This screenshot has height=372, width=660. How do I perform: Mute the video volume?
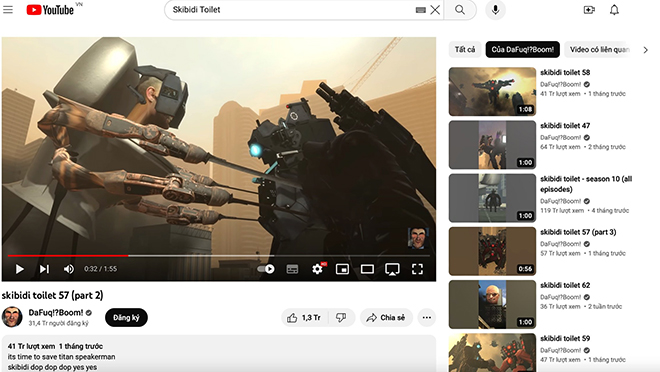coord(69,269)
